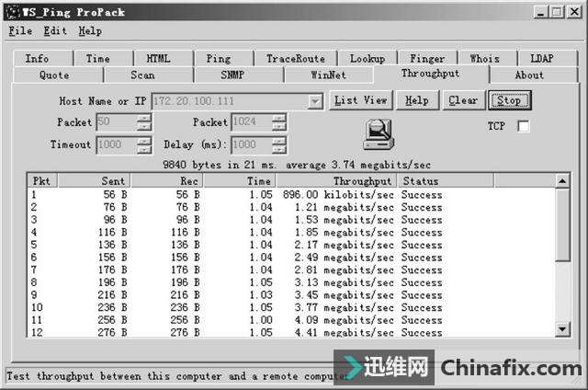Select the '3.13 megabits/sec' cell in row 8

(345, 282)
